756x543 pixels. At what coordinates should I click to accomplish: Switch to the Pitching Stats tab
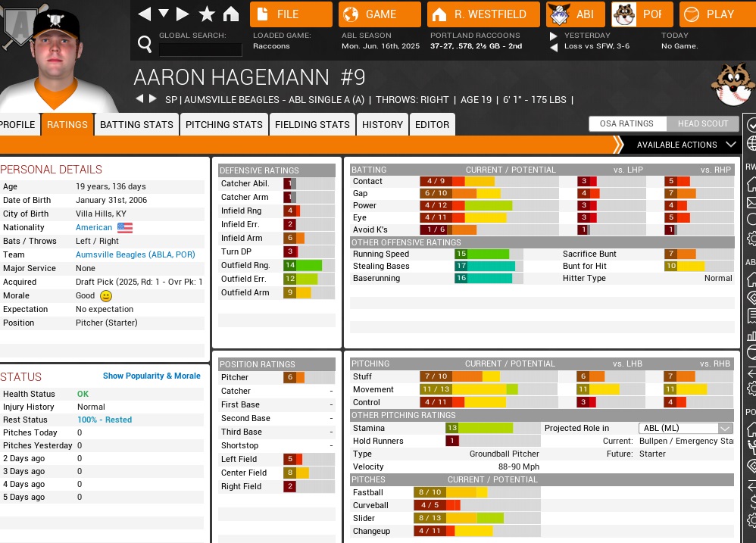[223, 125]
